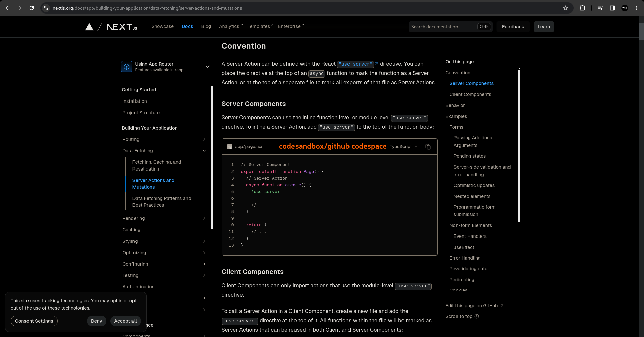Open the Showcase nav item
Image resolution: width=644 pixels, height=337 pixels.
click(163, 26)
